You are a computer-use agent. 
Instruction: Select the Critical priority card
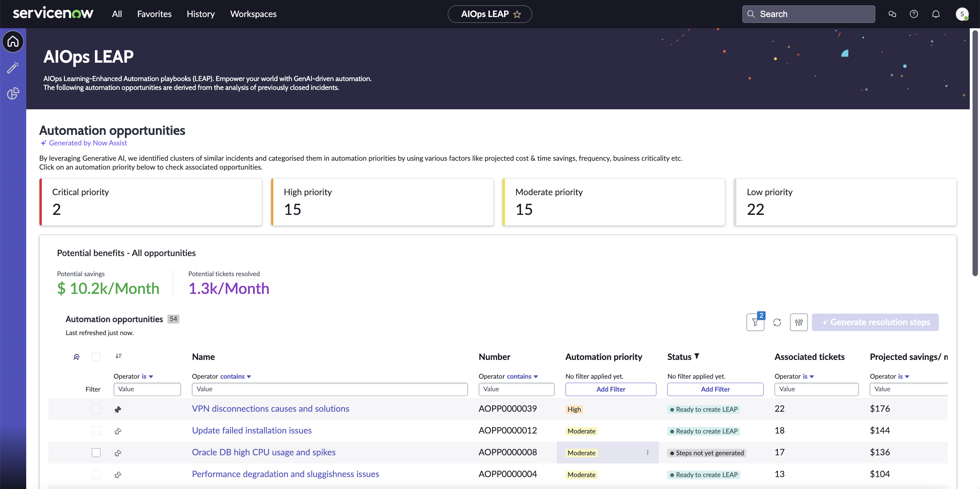point(151,202)
